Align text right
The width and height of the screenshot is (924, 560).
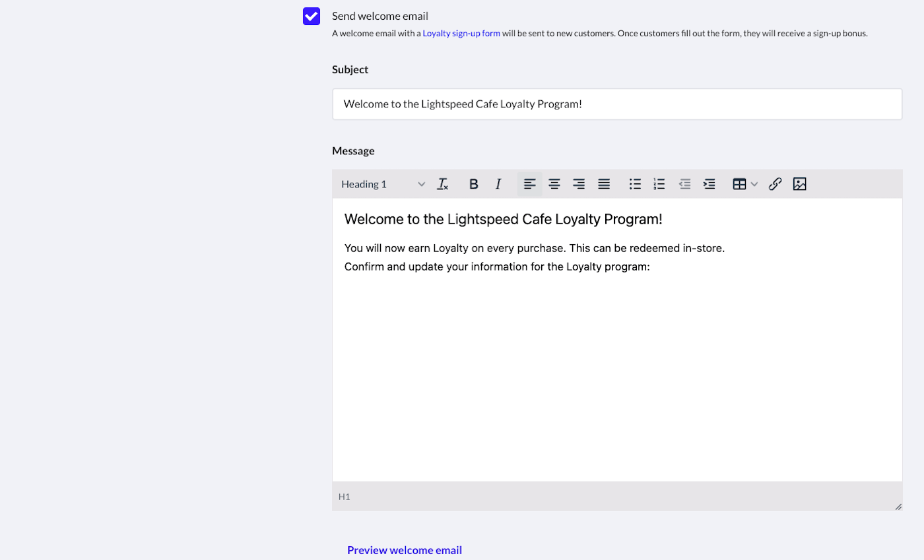pyautogui.click(x=579, y=184)
